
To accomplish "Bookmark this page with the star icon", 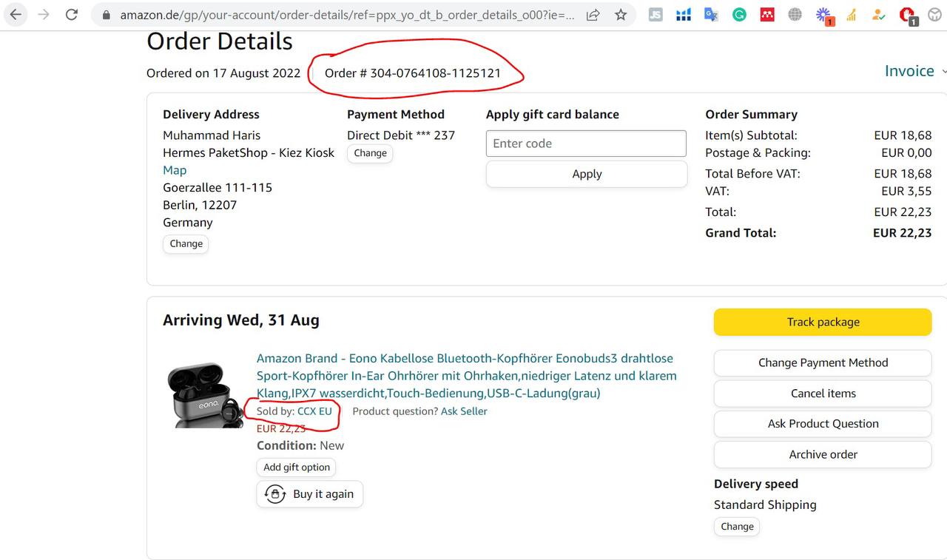I will (621, 15).
